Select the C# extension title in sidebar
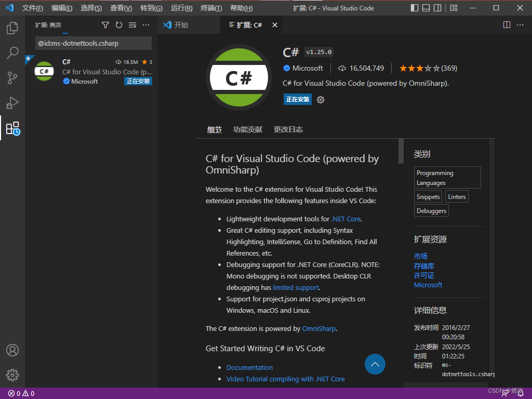This screenshot has height=399, width=532. [66, 62]
